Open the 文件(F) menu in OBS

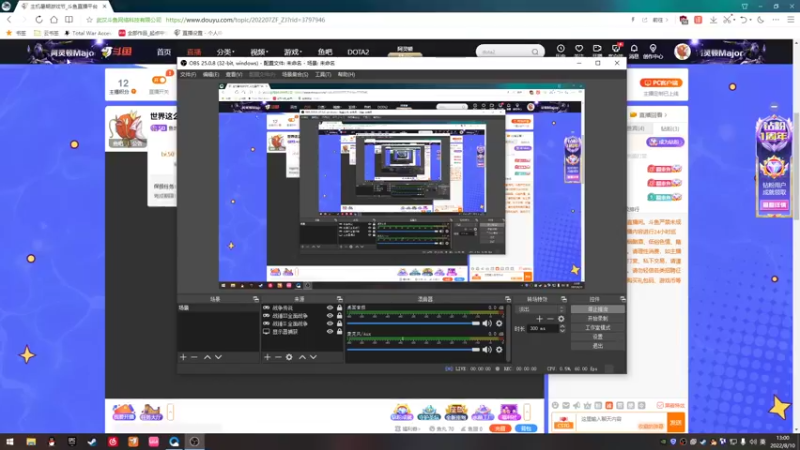point(188,74)
